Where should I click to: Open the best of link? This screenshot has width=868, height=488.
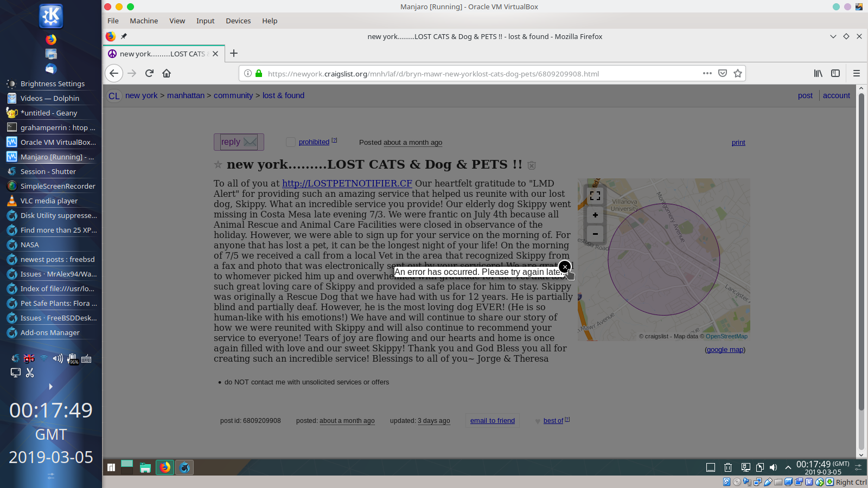(553, 421)
